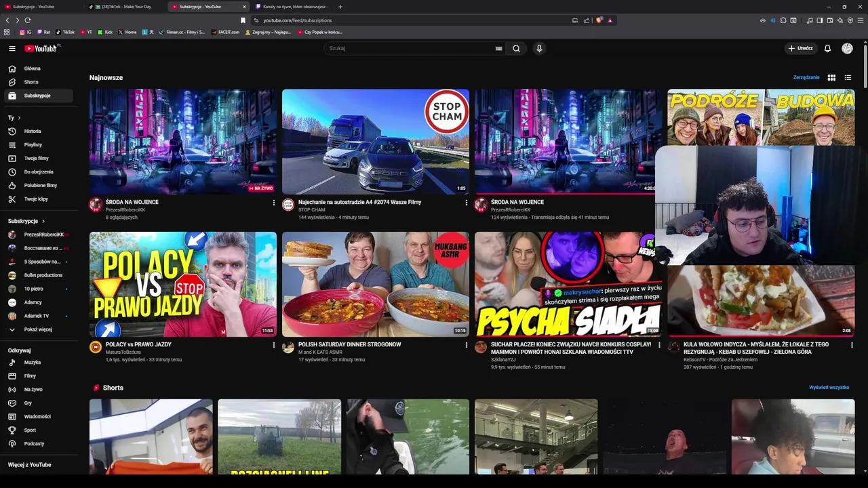
Task: Open options menu for SUCHAR PŁACZE video
Action: (x=659, y=345)
